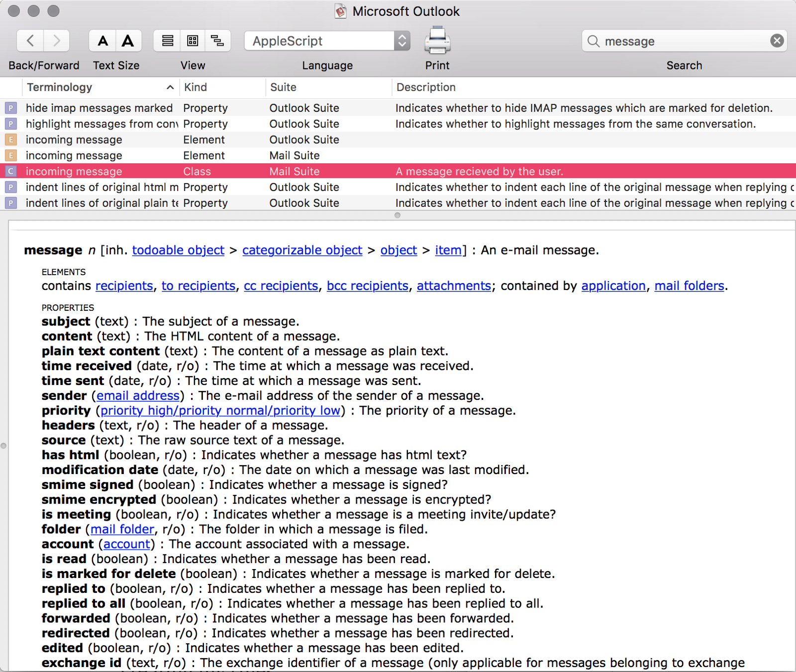Click in the message search field
796x672 pixels.
point(682,41)
